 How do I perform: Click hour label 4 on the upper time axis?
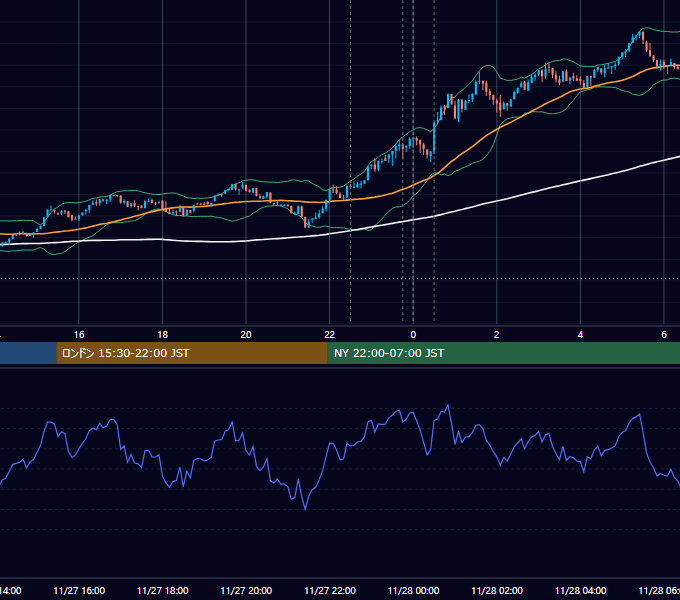(580, 335)
